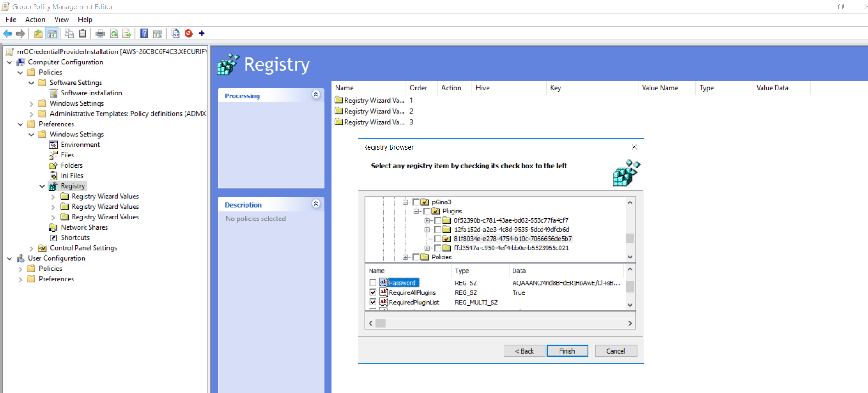Screen dimensions: 868x393
Task: Select the Environment preference item
Action: tap(80, 145)
